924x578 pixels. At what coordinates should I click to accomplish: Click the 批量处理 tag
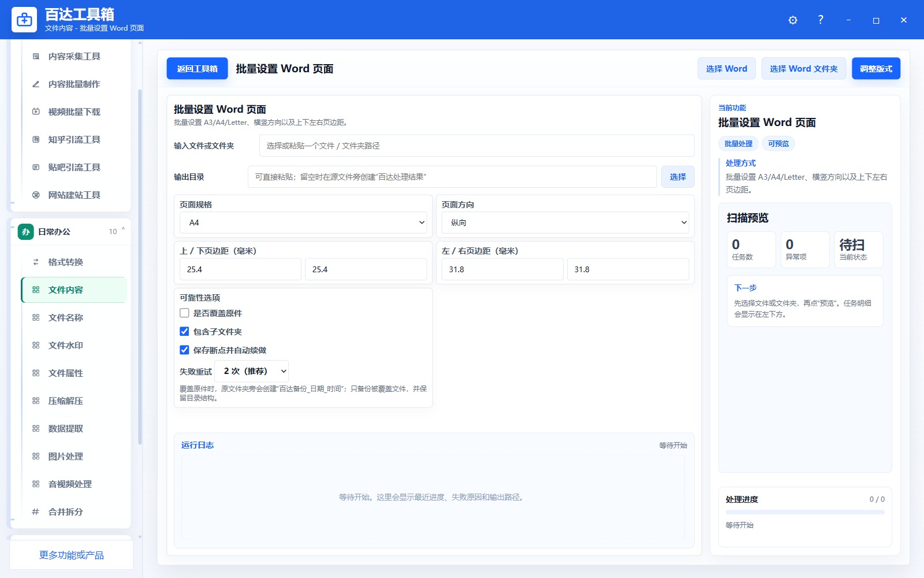[738, 144]
